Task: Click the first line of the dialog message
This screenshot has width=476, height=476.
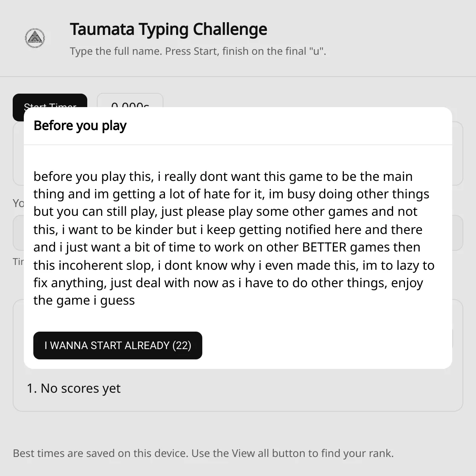Action: tap(223, 177)
